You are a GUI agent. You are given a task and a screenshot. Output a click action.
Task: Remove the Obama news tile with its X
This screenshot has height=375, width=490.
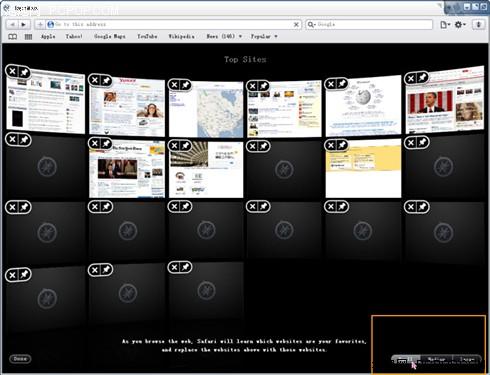411,78
